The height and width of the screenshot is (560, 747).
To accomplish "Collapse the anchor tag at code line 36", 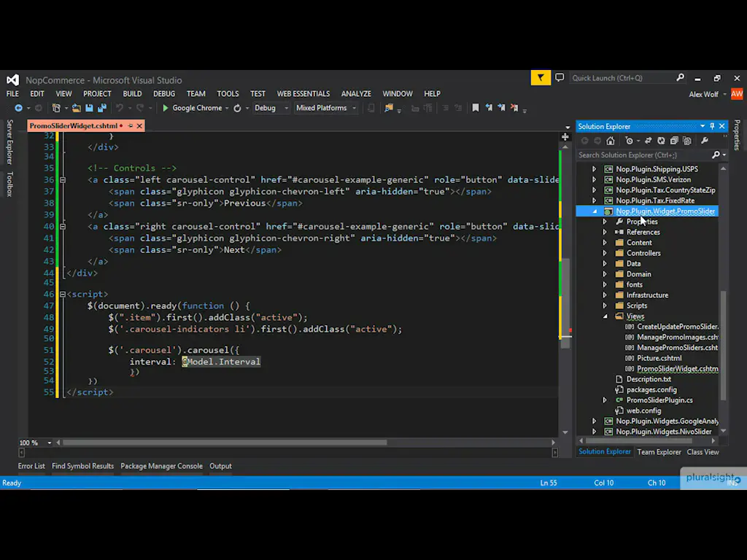I will [x=63, y=180].
